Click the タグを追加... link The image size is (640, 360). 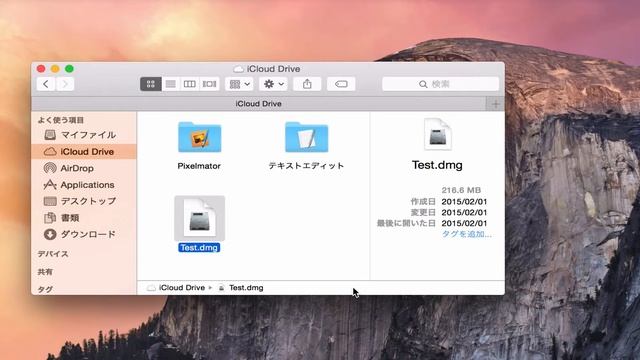(467, 234)
